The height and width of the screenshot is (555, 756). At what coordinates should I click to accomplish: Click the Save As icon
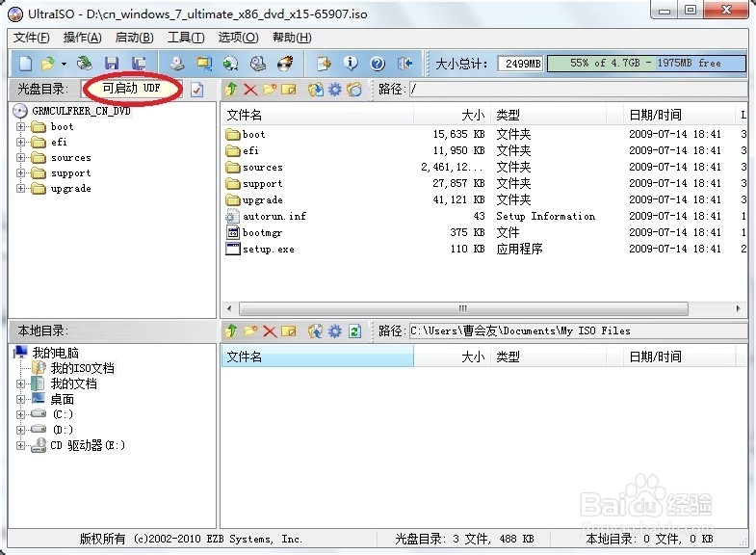tap(139, 64)
